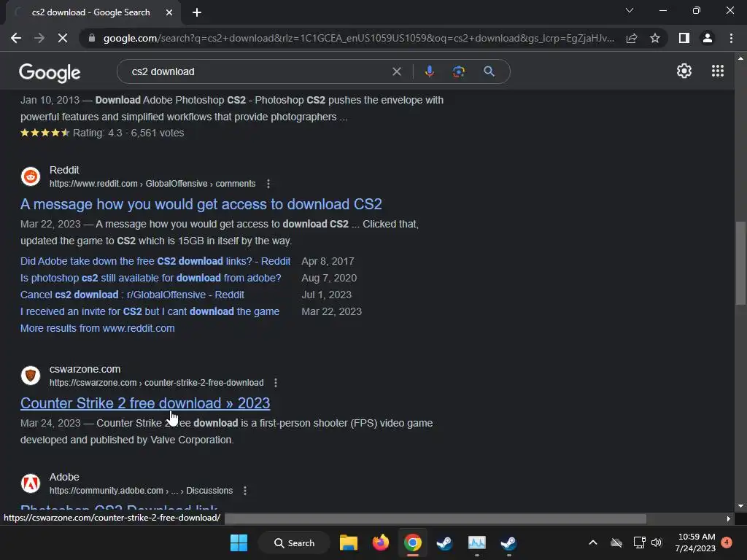Open the Chrome profile menu

[708, 38]
